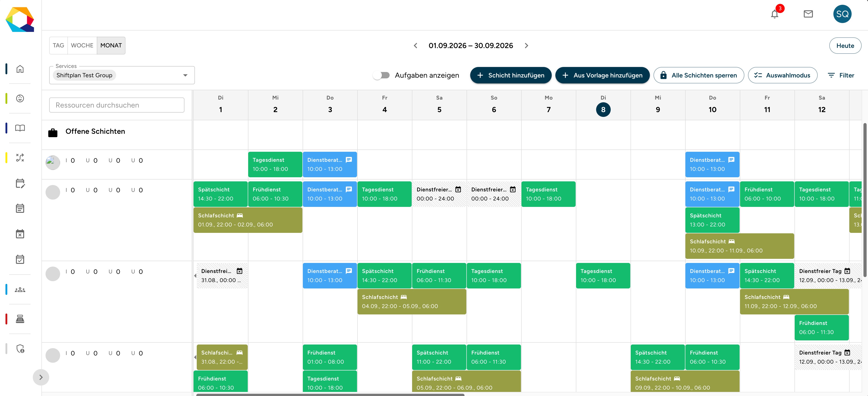Click the Schicht hinzufügen button
The width and height of the screenshot is (868, 396).
tap(511, 75)
